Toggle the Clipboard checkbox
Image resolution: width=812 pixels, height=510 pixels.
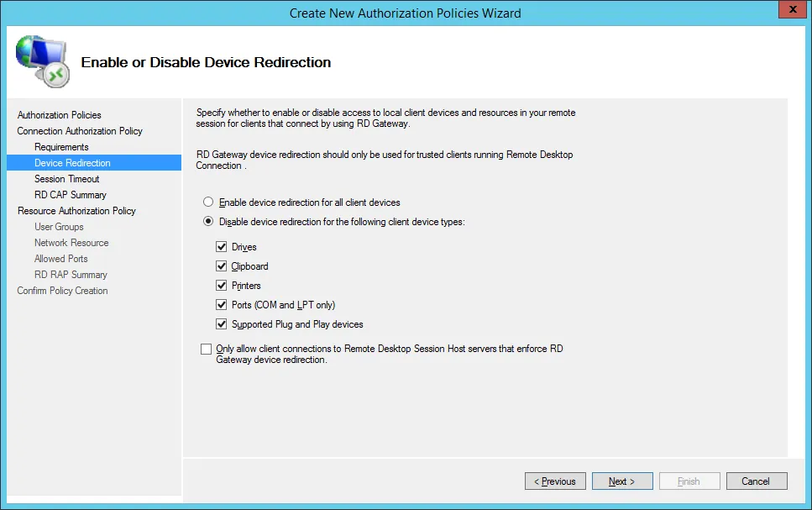click(222, 266)
